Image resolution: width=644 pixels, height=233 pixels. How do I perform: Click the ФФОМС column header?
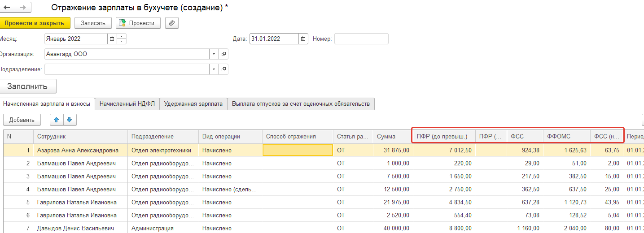click(567, 137)
